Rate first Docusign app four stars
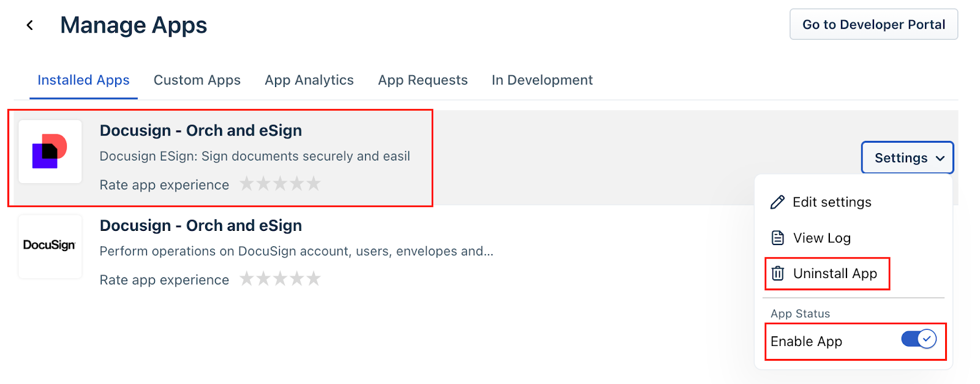 tap(297, 184)
